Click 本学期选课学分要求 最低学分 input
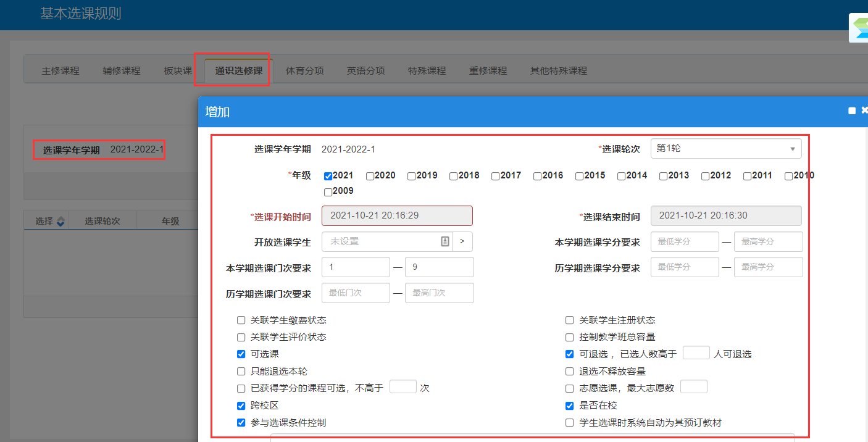The image size is (868, 442). coord(685,241)
